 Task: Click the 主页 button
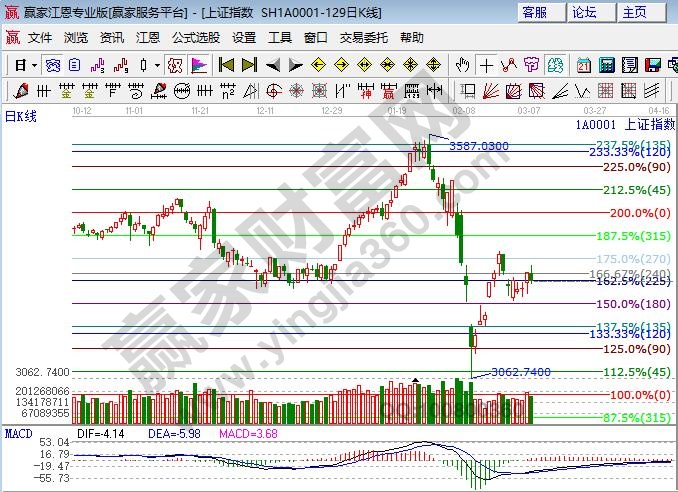click(x=634, y=12)
